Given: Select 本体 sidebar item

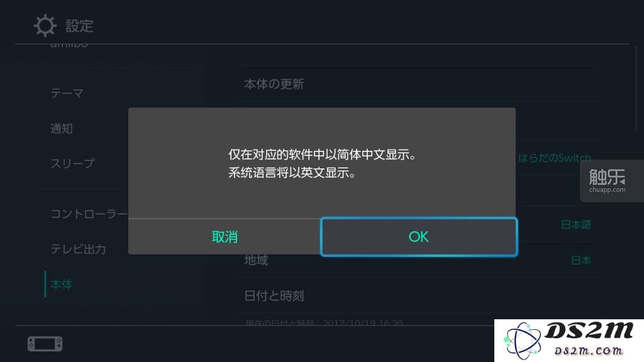Looking at the screenshot, I should click(62, 284).
